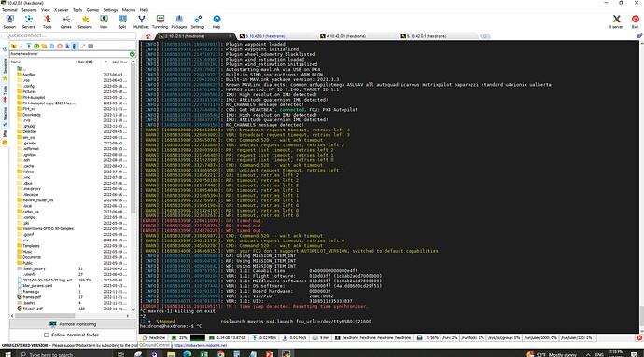
Task: Open the Settings toolbar icon
Action: tap(198, 21)
